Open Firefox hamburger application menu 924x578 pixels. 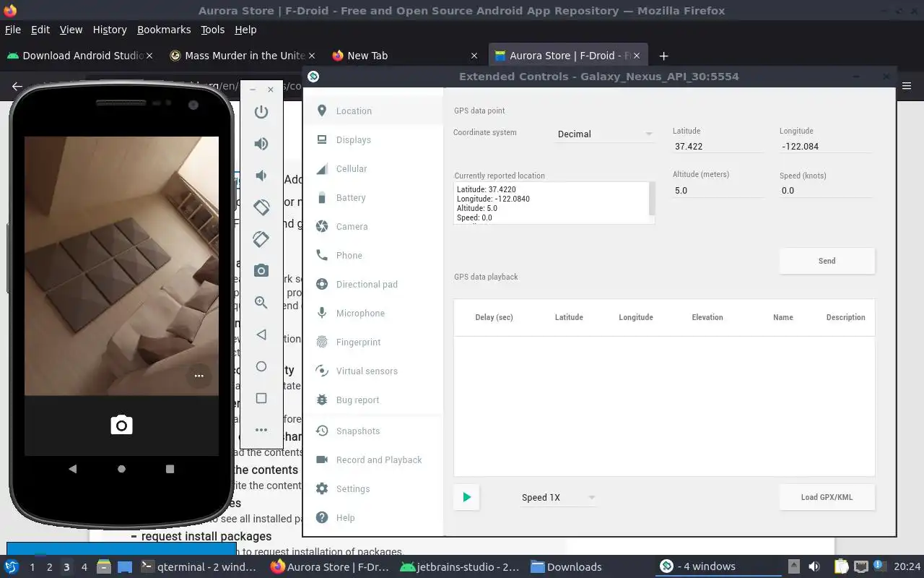[907, 86]
